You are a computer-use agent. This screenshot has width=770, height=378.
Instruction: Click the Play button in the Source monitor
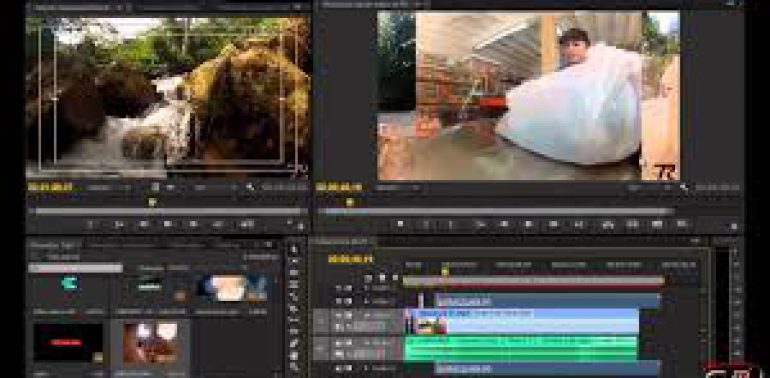(x=168, y=224)
